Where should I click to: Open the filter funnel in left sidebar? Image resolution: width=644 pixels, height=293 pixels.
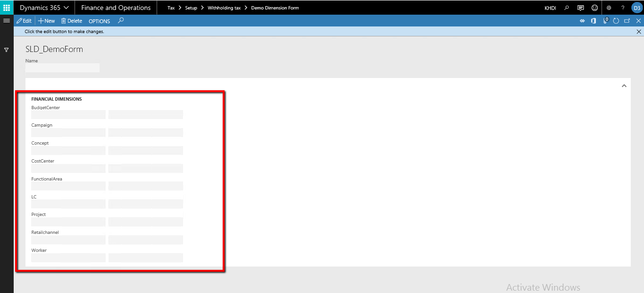(x=6, y=50)
